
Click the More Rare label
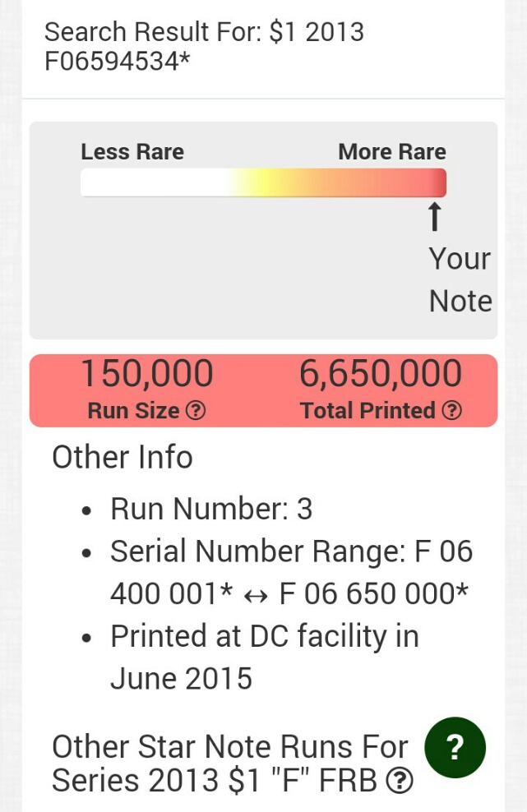click(x=392, y=152)
